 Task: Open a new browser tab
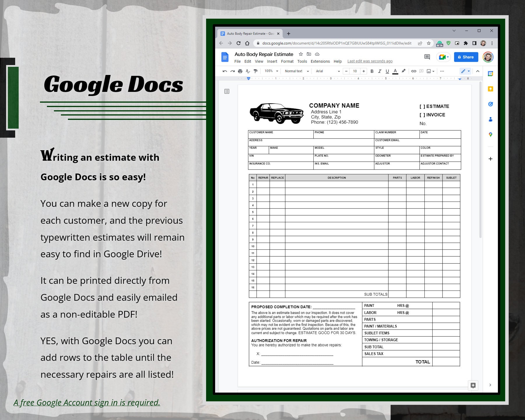[289, 34]
